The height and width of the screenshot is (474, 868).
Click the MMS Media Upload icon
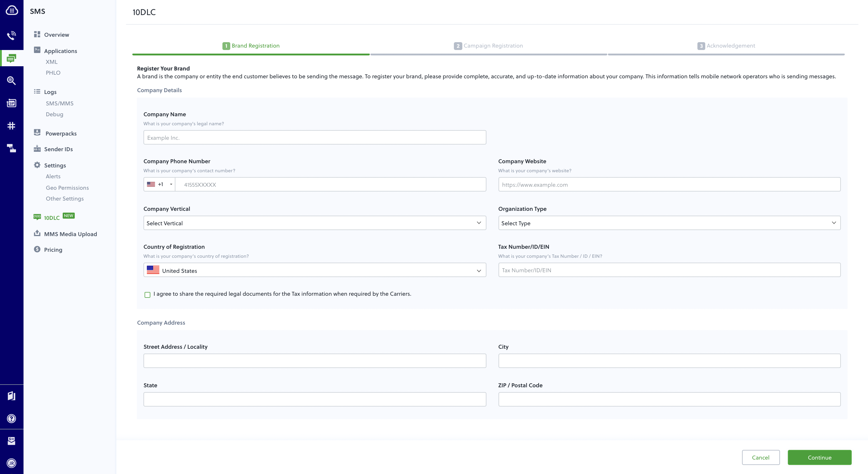37,233
